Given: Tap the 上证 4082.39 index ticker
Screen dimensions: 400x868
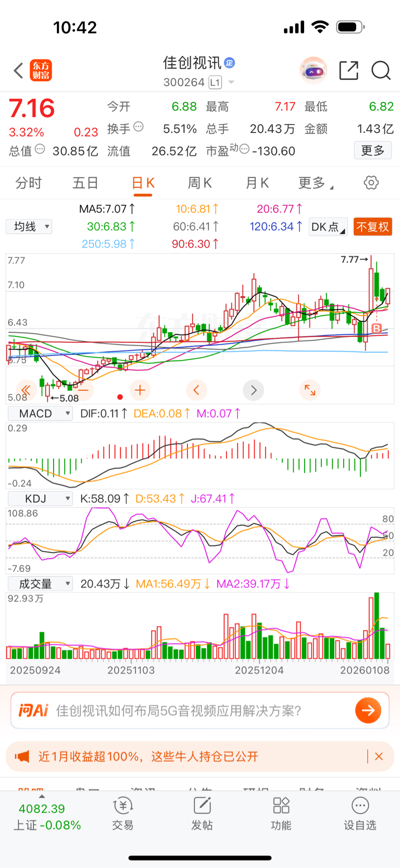Looking at the screenshot, I should tap(47, 817).
